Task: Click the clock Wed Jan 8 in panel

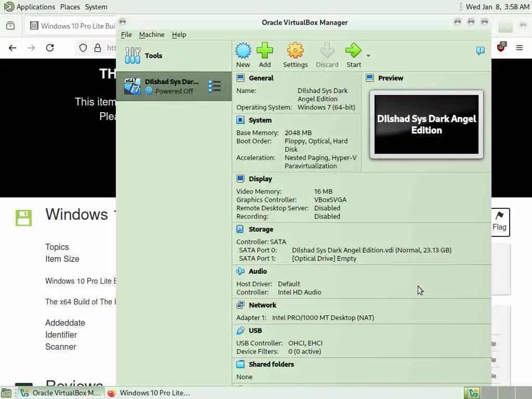Action: pos(497,7)
